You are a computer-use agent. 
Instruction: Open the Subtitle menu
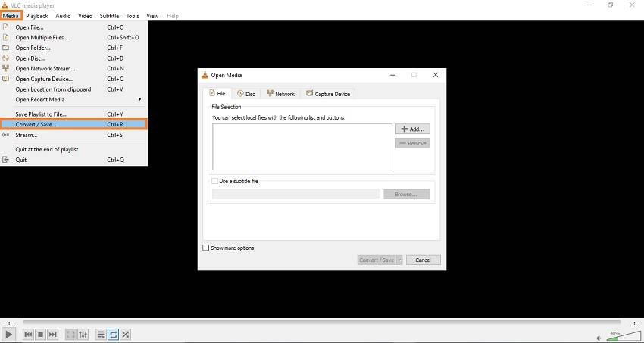pyautogui.click(x=109, y=16)
